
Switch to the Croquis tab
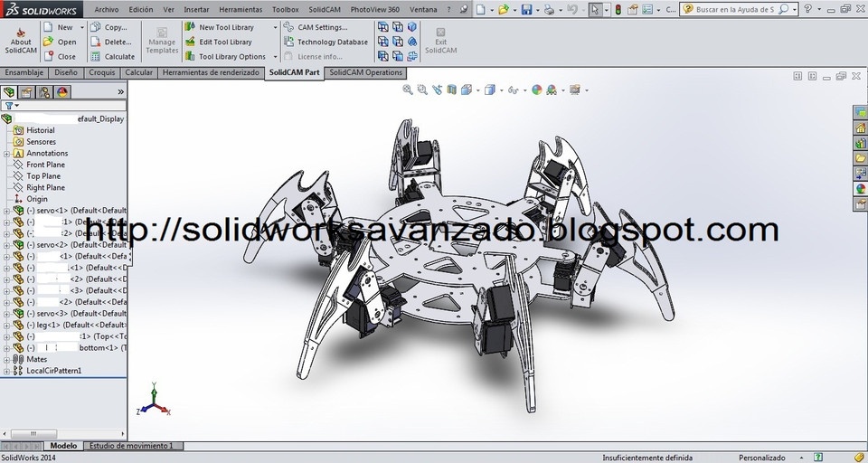point(102,72)
